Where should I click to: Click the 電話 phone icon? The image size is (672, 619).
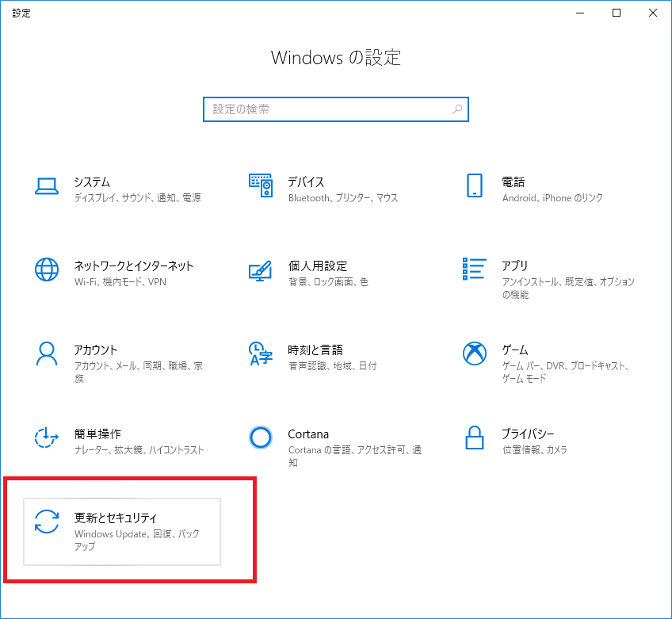tap(475, 185)
